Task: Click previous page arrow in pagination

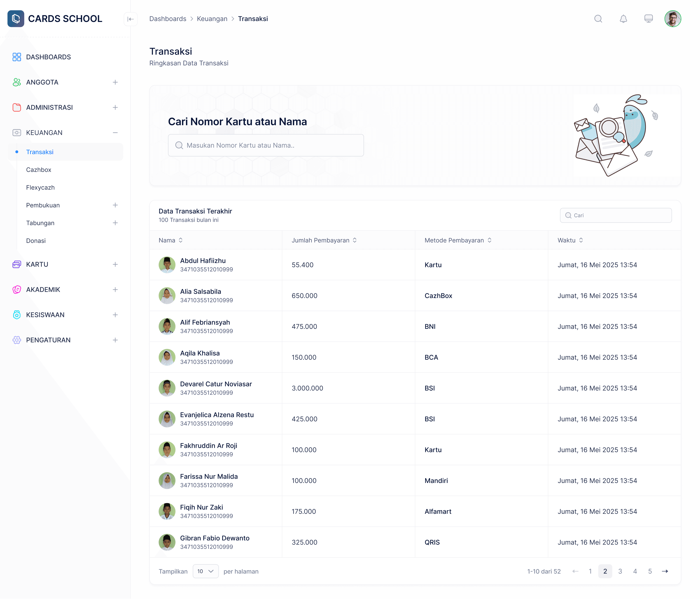Action: [x=575, y=571]
